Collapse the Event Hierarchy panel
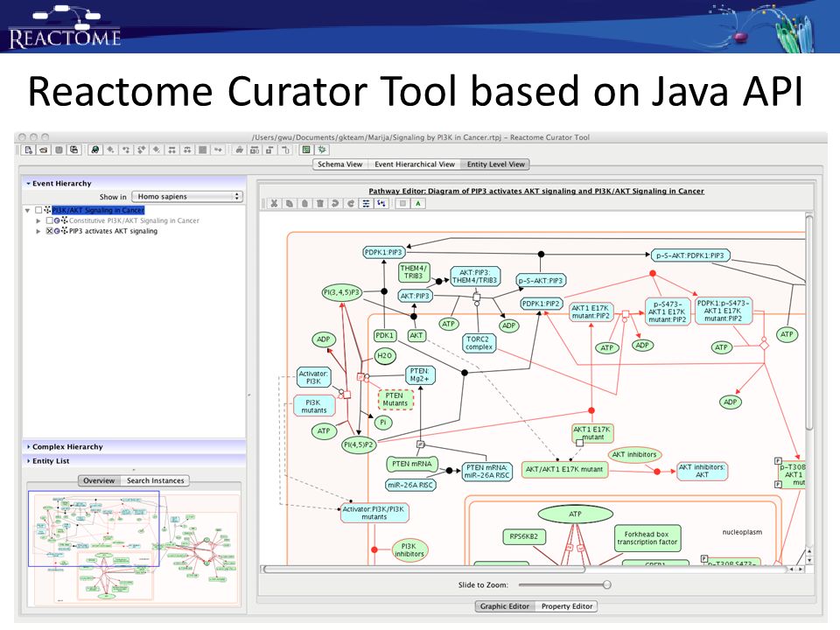Viewport: 840px width, 630px height. tap(28, 183)
